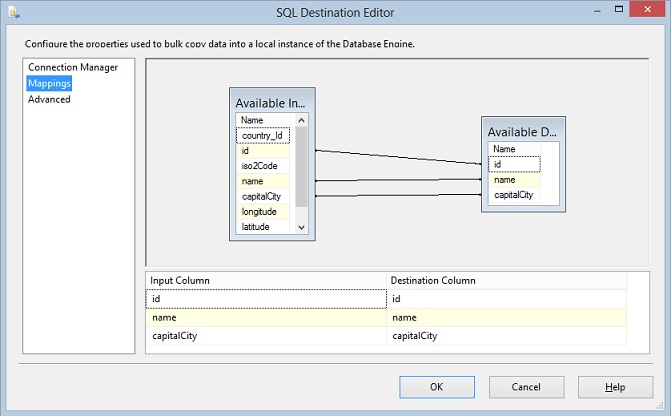This screenshot has height=416, width=671.
Task: Click the scroll up arrow in Available Input list
Action: tap(301, 120)
